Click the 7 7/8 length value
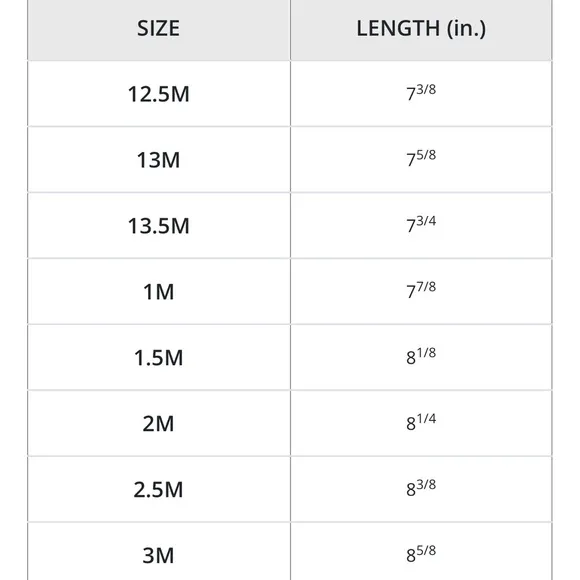Image resolution: width=580 pixels, height=580 pixels. pyautogui.click(x=421, y=290)
